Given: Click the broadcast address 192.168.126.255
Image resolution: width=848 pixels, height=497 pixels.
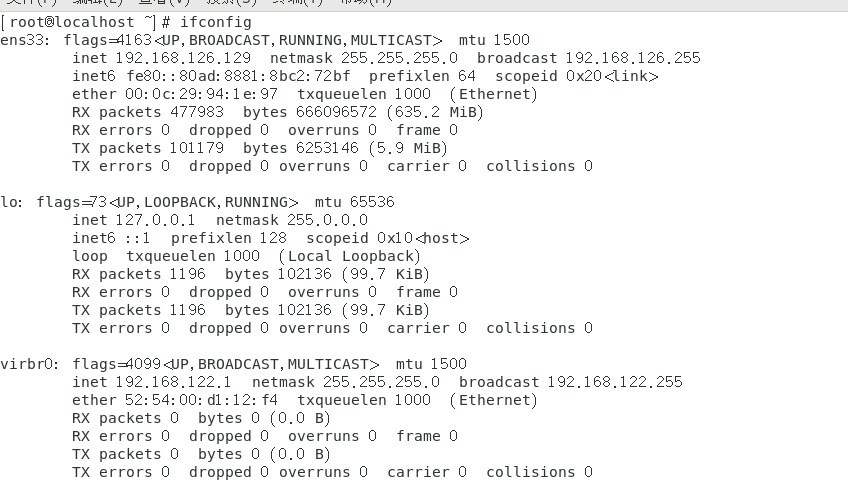Looking at the screenshot, I should click(633, 58).
